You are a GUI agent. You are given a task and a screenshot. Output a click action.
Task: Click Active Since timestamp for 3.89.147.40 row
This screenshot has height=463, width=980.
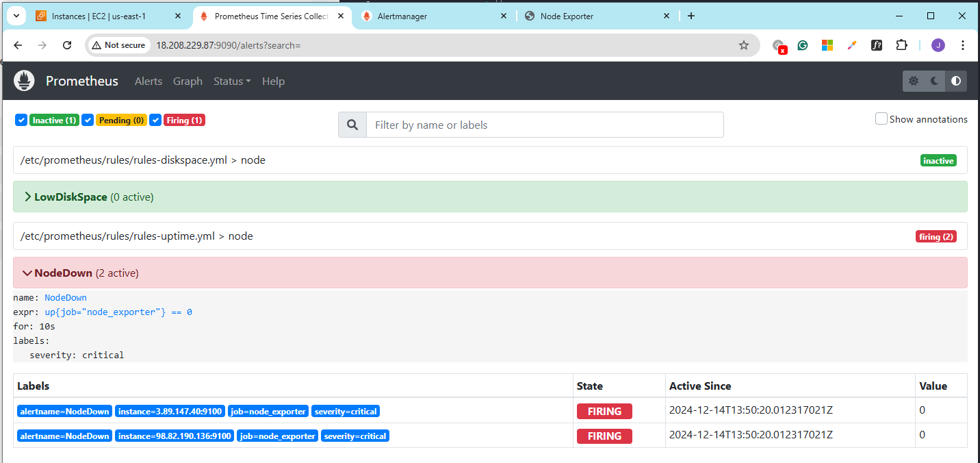(751, 410)
